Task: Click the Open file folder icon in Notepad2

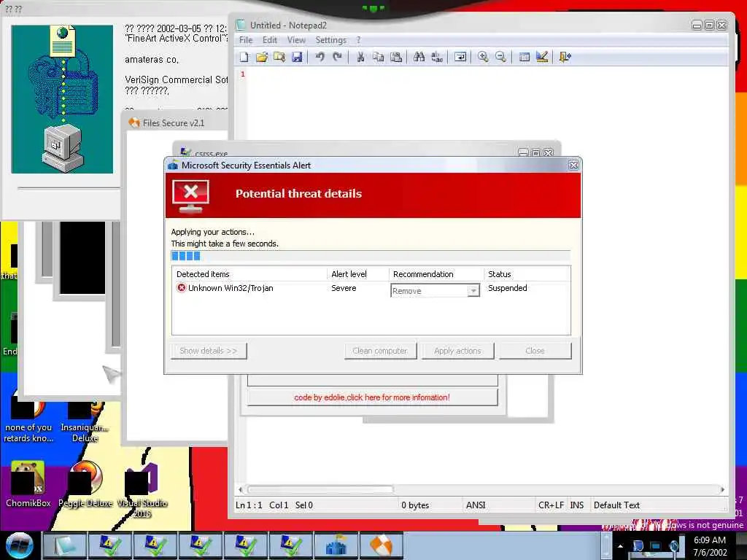Action: (262, 57)
